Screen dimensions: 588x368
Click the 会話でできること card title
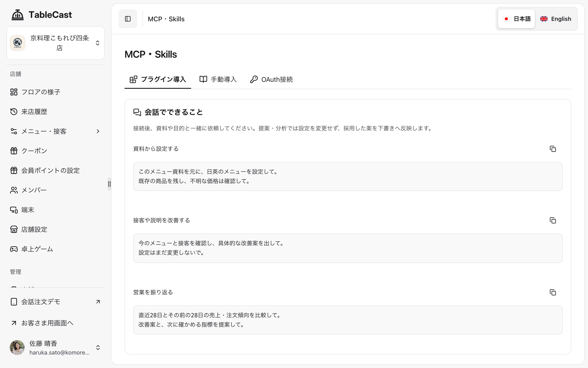174,112
